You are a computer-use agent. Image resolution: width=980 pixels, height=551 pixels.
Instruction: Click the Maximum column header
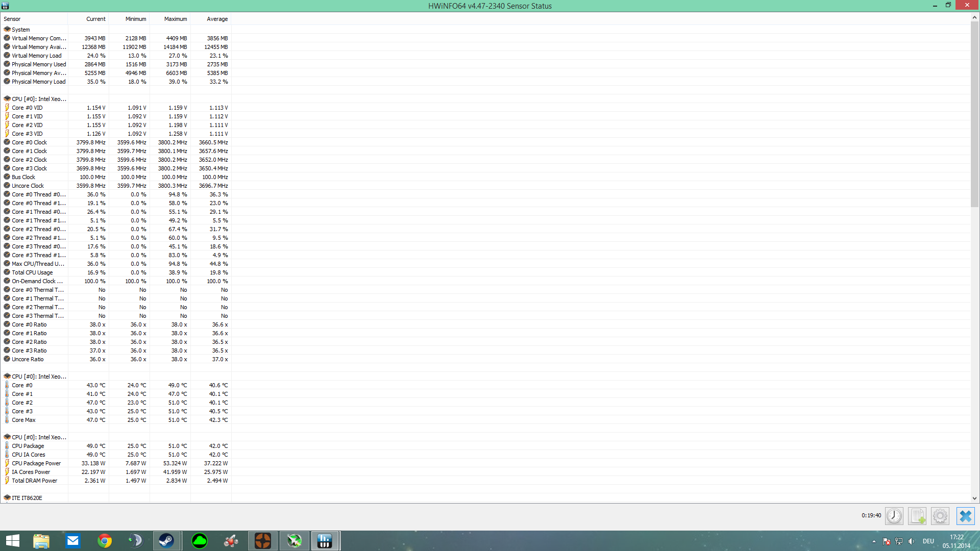click(175, 19)
